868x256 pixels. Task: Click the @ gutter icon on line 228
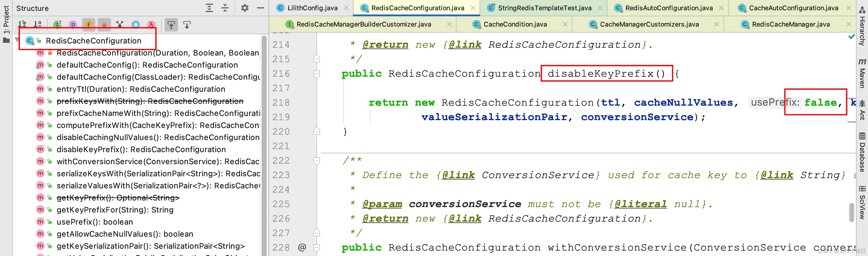coord(302,248)
